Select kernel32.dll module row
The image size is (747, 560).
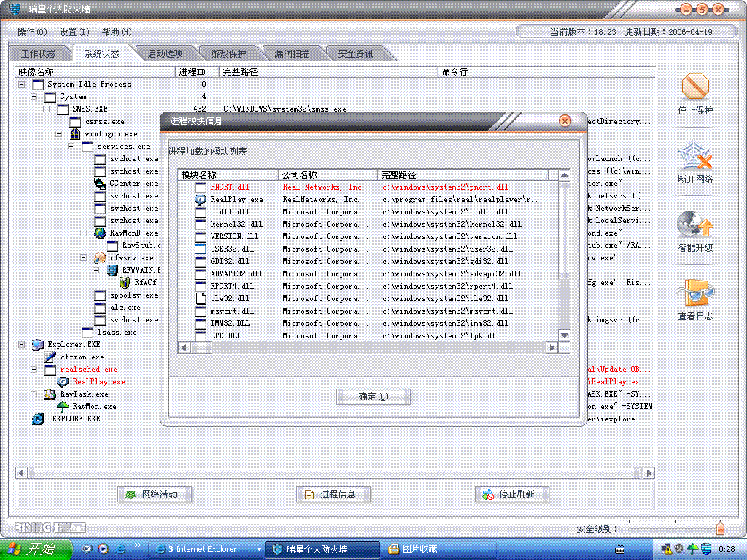coord(368,225)
